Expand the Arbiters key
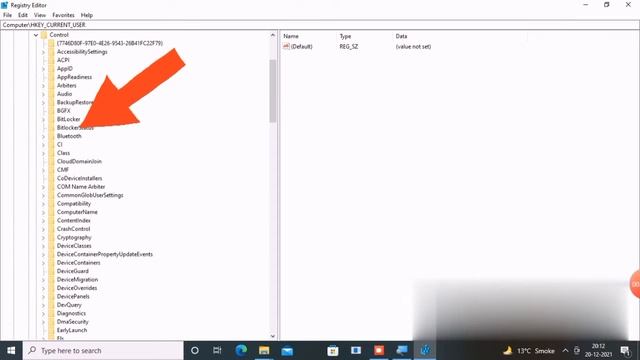Image resolution: width=640 pixels, height=360 pixels. click(44, 86)
